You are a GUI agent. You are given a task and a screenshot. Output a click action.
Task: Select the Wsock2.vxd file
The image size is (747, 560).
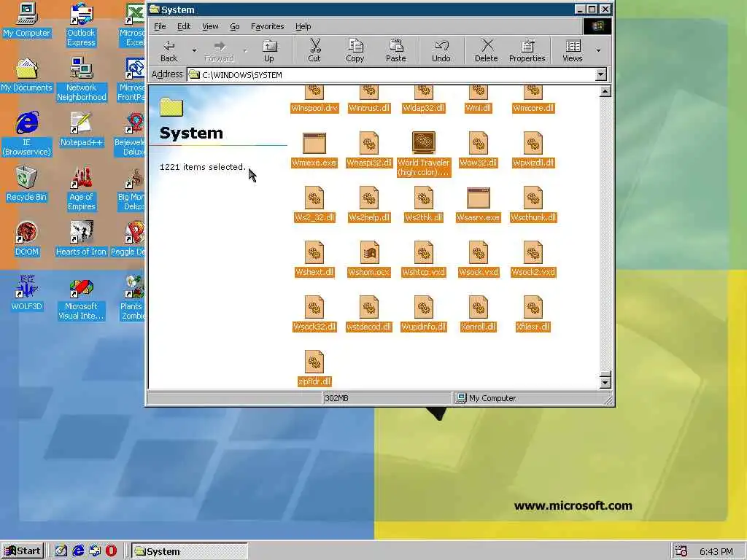click(x=533, y=260)
